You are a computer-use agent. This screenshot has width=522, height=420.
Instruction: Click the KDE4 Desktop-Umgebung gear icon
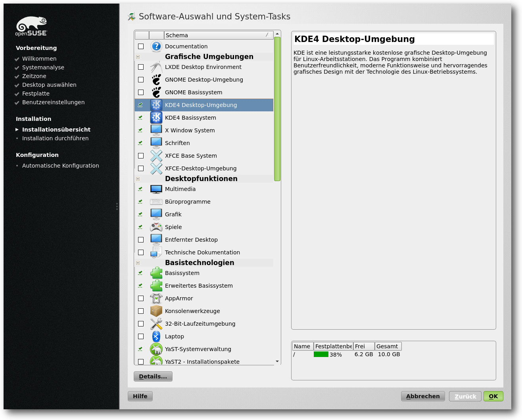click(156, 105)
